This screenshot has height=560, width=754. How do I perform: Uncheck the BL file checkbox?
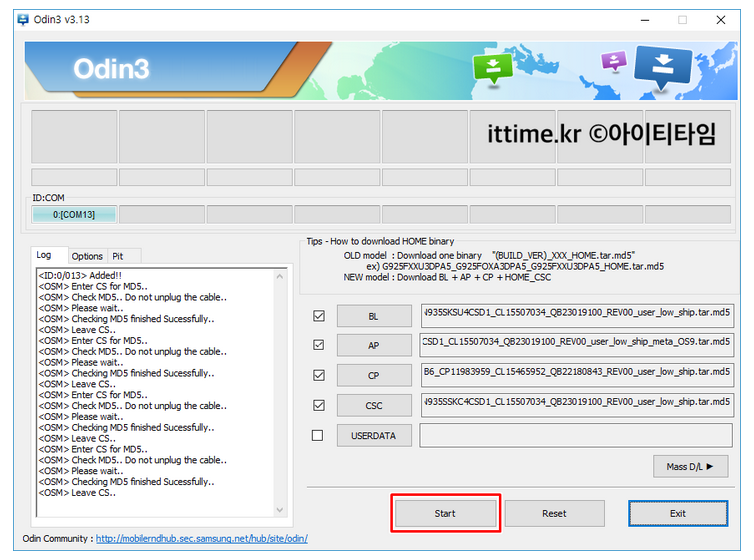[318, 316]
